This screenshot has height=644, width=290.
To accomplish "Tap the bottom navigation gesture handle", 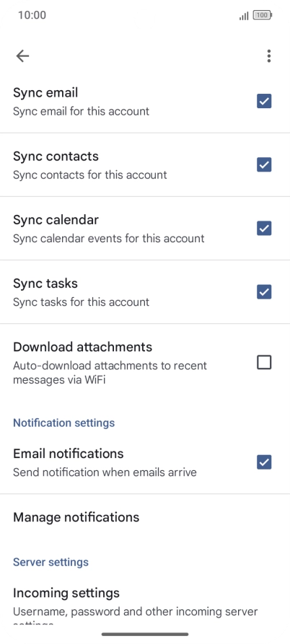I will point(145,635).
